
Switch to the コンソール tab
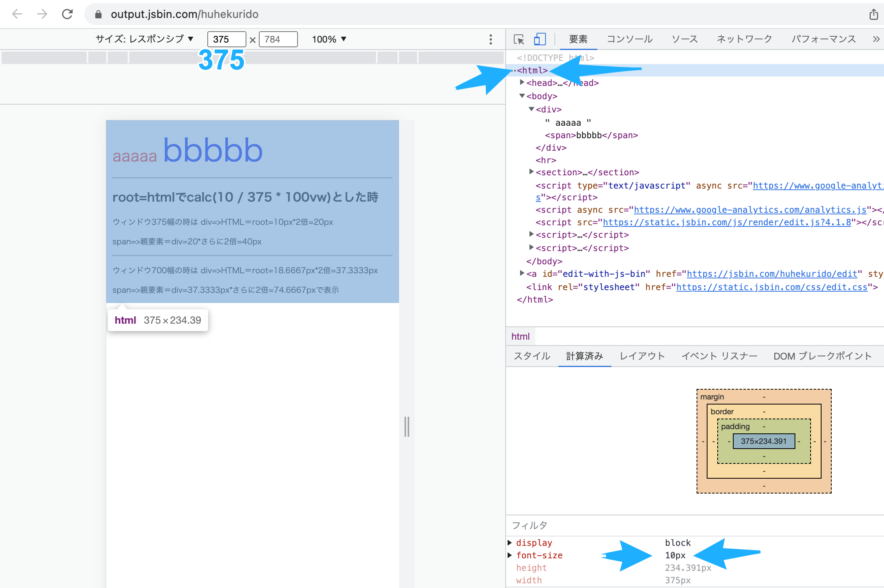(x=629, y=39)
